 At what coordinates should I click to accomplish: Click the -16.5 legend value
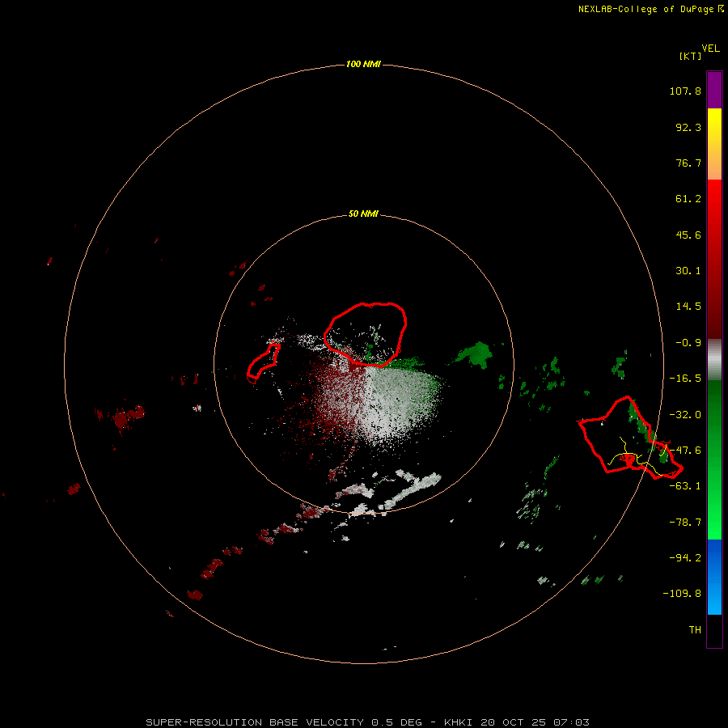coord(685,379)
